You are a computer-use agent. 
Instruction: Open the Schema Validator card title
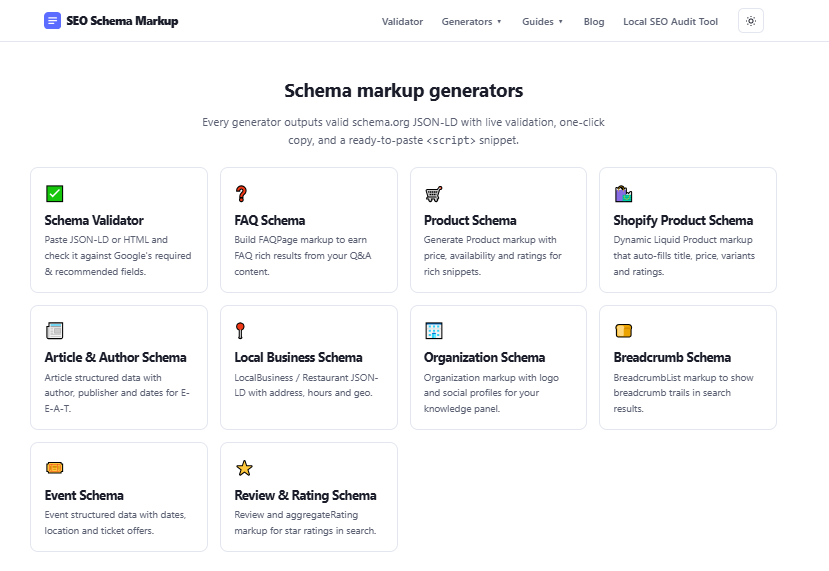point(94,220)
